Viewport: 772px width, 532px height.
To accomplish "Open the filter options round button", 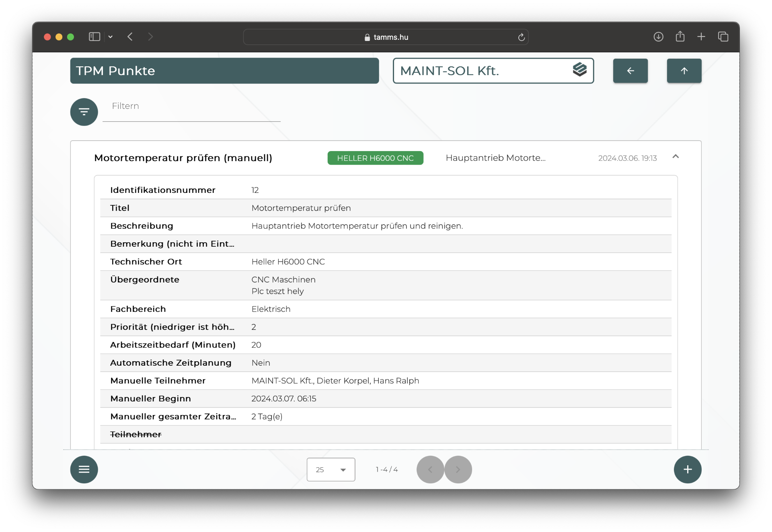I will click(x=84, y=112).
